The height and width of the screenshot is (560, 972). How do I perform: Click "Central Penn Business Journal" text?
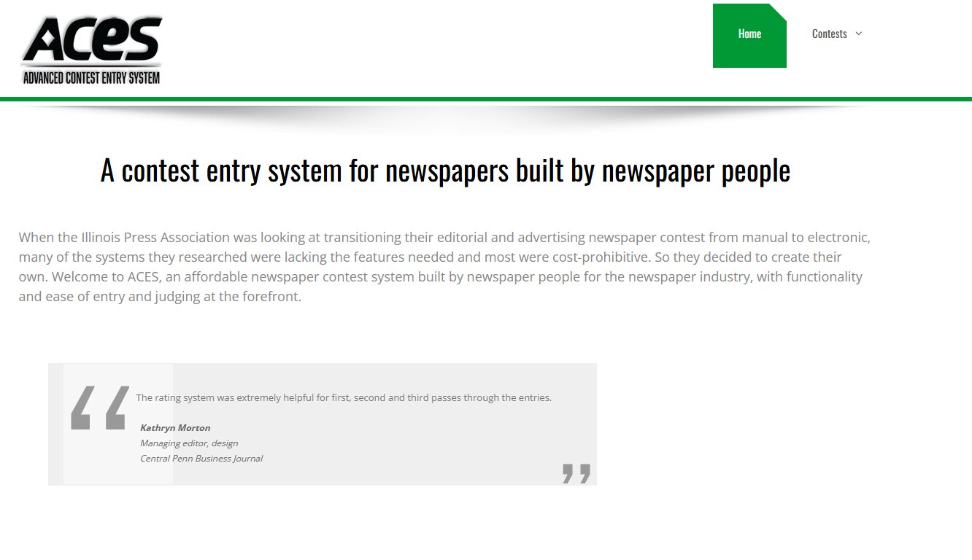click(x=201, y=459)
